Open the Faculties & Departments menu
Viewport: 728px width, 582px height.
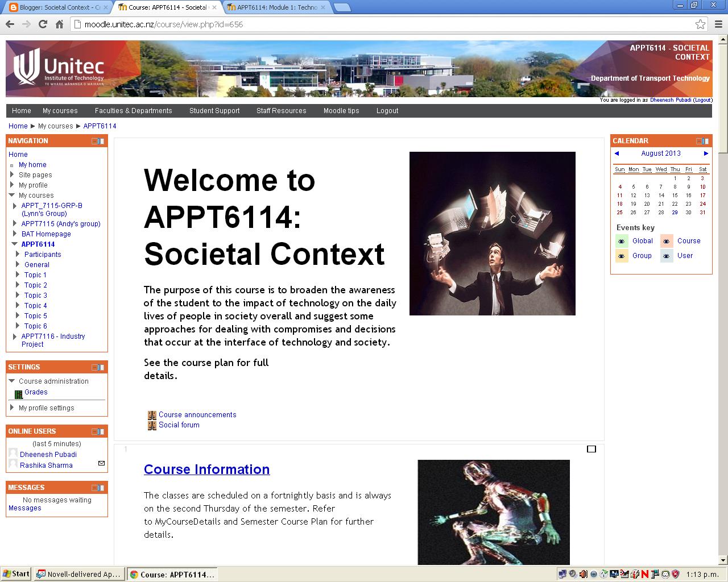click(133, 111)
